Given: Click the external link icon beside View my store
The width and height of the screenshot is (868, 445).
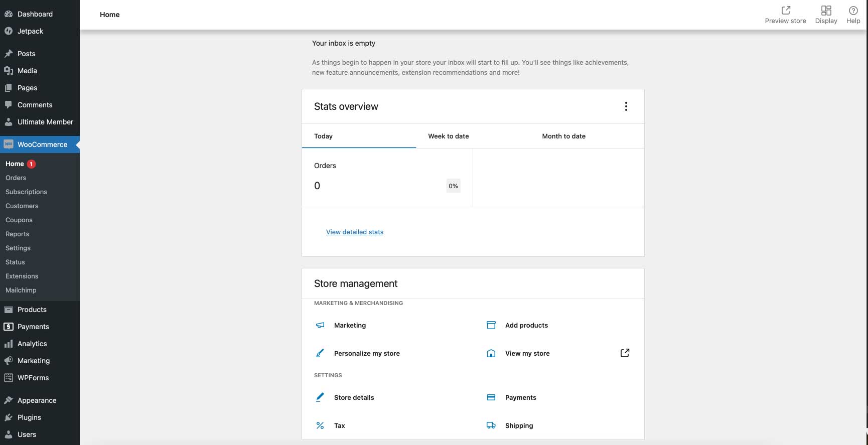Looking at the screenshot, I should pyautogui.click(x=625, y=353).
